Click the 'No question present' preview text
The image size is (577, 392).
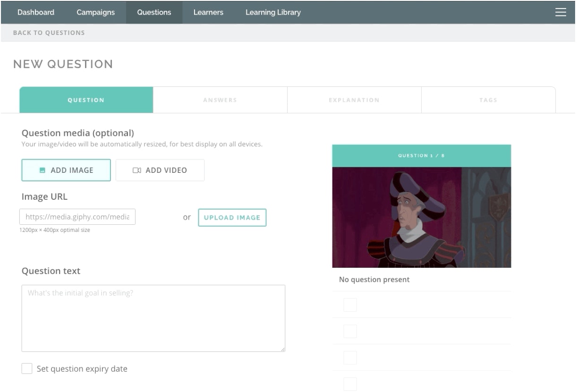374,280
